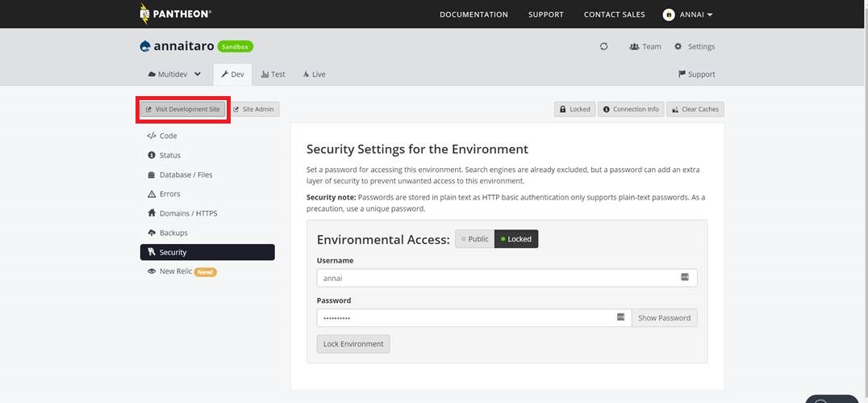Click the Username input field

pyautogui.click(x=507, y=278)
